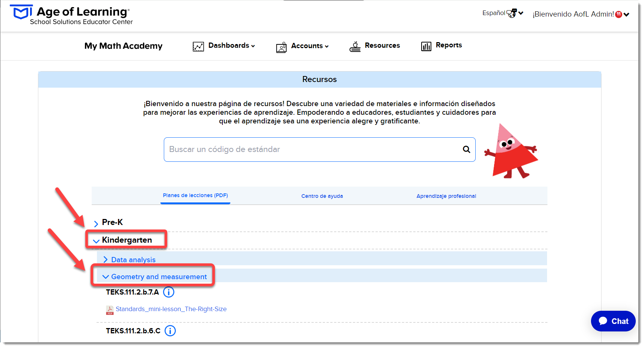The height and width of the screenshot is (348, 644).
Task: Open the Bienvenido AofL Admin user menu
Action: (x=581, y=14)
